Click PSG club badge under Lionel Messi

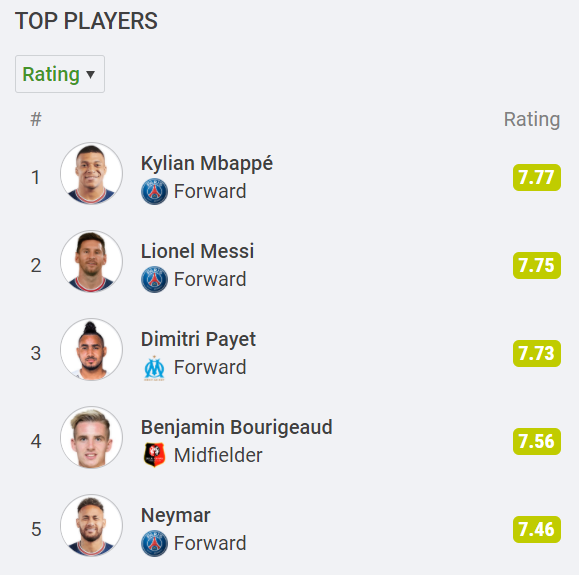tap(154, 279)
